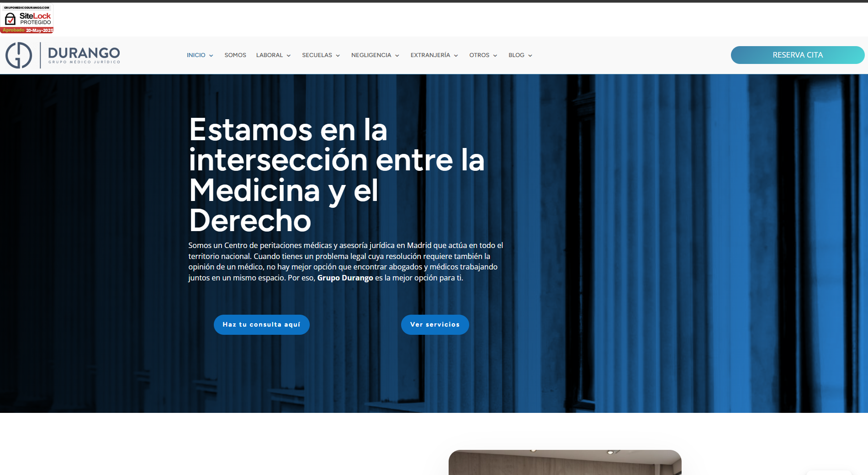Image resolution: width=868 pixels, height=475 pixels.
Task: Open the NEGLIGENCIA navigation item
Action: (x=371, y=55)
